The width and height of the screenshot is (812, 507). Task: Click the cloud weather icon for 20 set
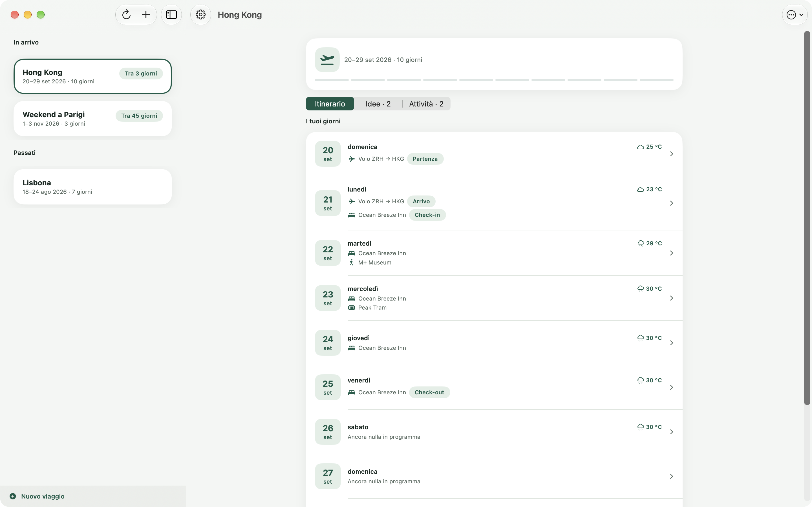640,147
